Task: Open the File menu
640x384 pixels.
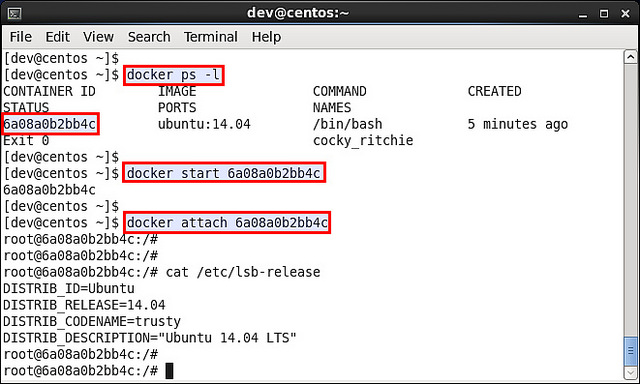Action: (x=21, y=37)
